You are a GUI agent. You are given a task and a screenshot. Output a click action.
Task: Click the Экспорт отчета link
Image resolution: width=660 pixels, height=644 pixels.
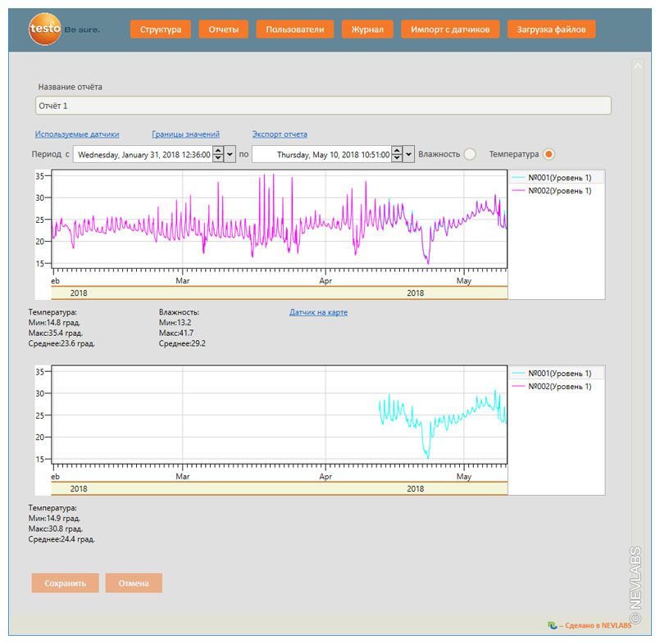[280, 134]
